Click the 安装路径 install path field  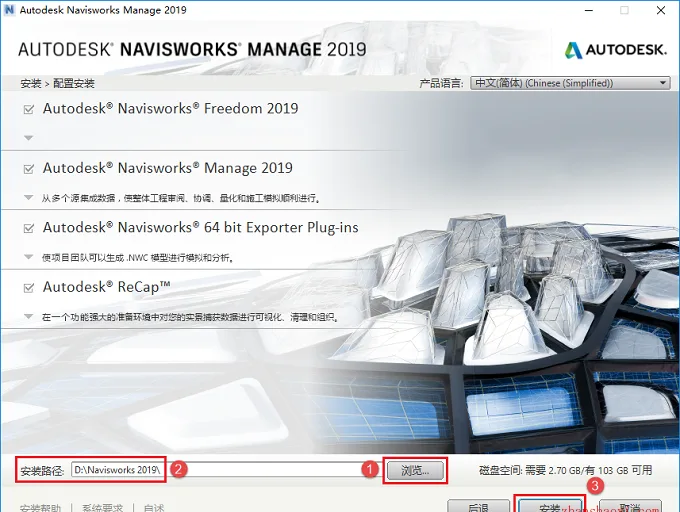point(218,470)
